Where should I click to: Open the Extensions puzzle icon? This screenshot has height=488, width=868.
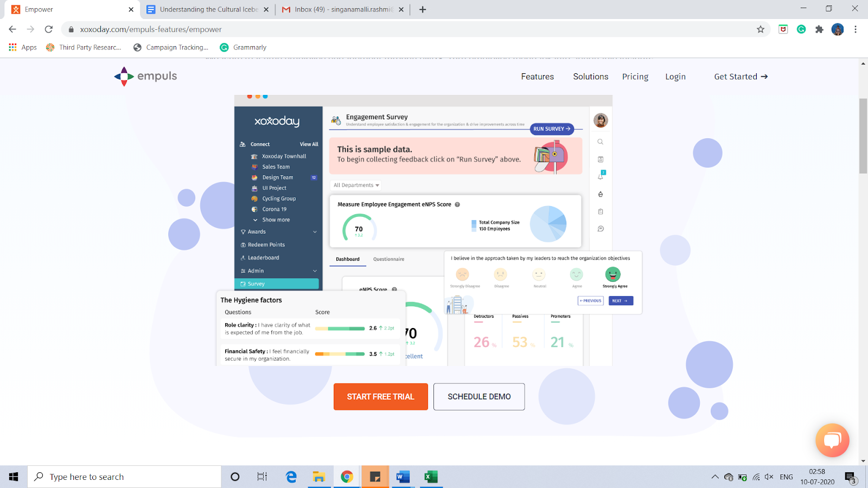(819, 29)
